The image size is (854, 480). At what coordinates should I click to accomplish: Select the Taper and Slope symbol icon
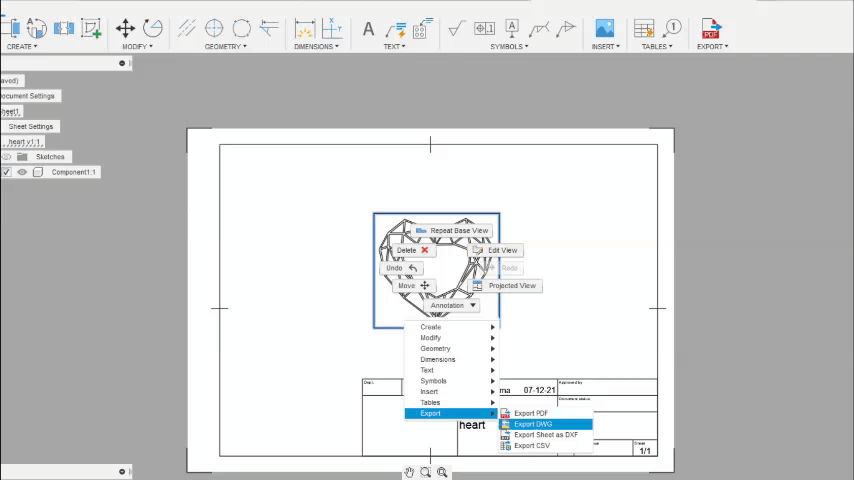pos(566,28)
